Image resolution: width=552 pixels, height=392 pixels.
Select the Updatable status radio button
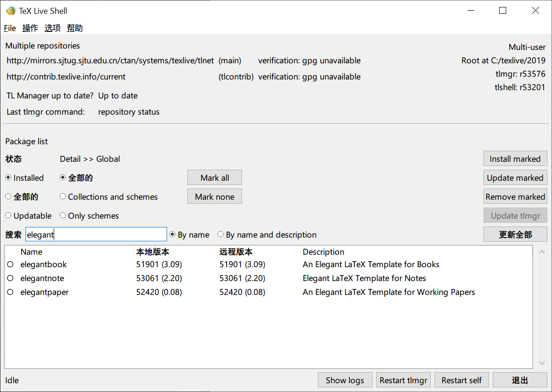(x=8, y=216)
